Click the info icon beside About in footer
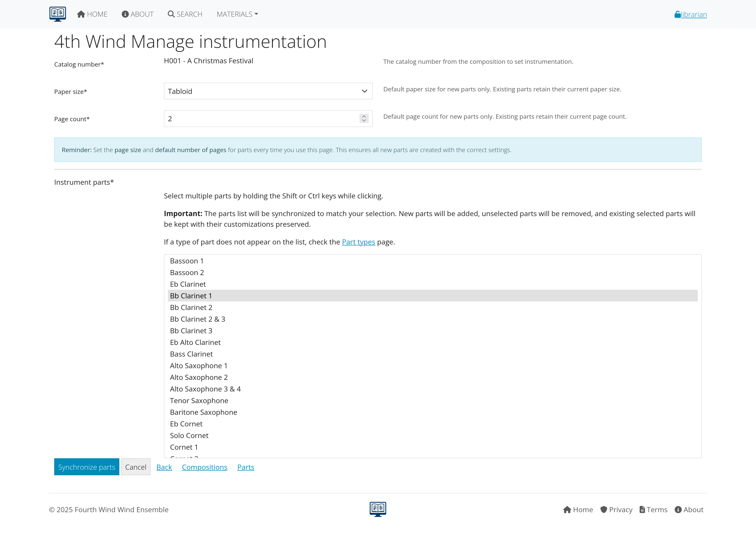This screenshot has height=538, width=756. pyautogui.click(x=679, y=509)
